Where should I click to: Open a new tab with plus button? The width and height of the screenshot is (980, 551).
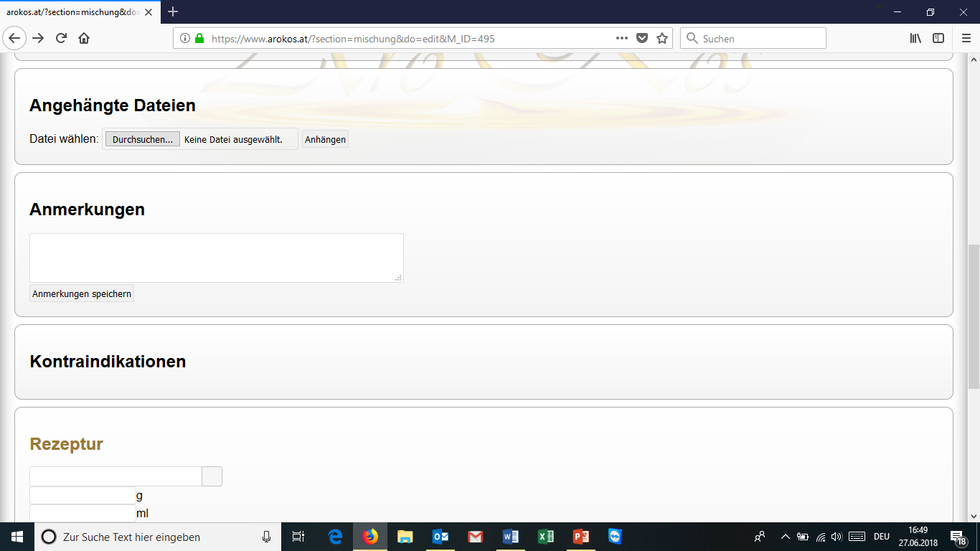pyautogui.click(x=173, y=11)
